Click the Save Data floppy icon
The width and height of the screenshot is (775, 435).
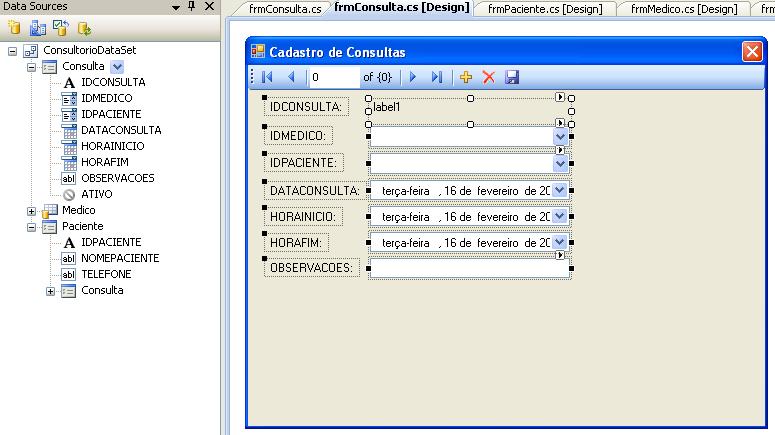[512, 77]
